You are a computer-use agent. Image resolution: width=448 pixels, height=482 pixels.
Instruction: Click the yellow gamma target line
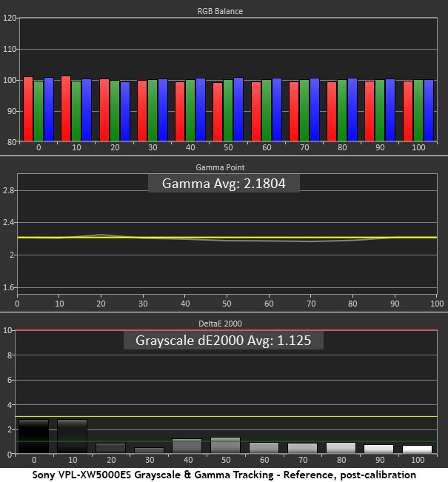click(227, 238)
